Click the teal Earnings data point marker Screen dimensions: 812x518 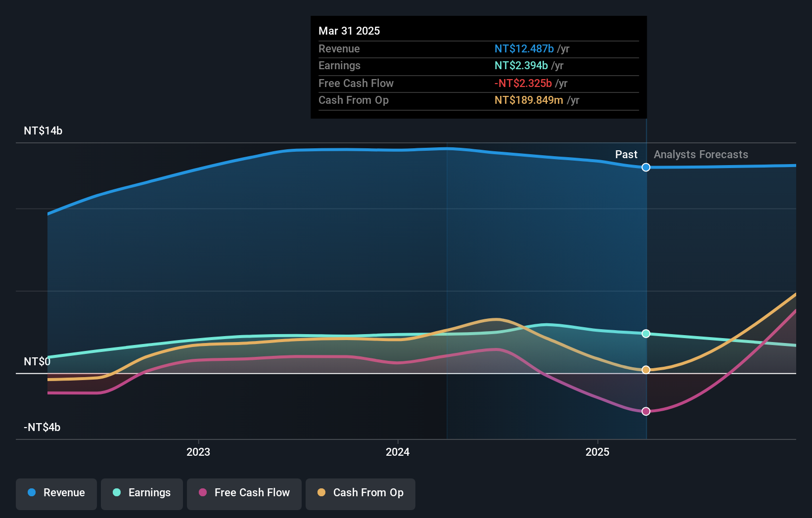646,334
